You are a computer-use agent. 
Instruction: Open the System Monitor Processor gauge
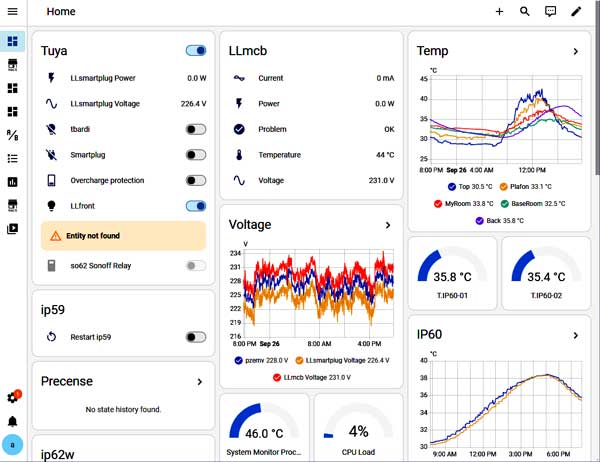pyautogui.click(x=264, y=428)
